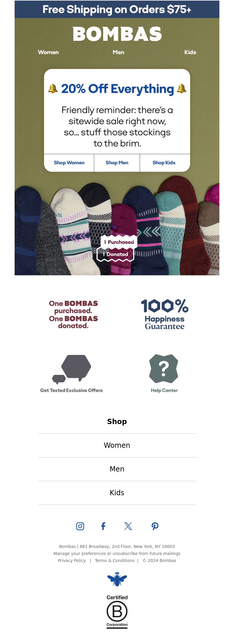Click the Shop Men button
Viewport: 234px width, 644px height.
[117, 163]
